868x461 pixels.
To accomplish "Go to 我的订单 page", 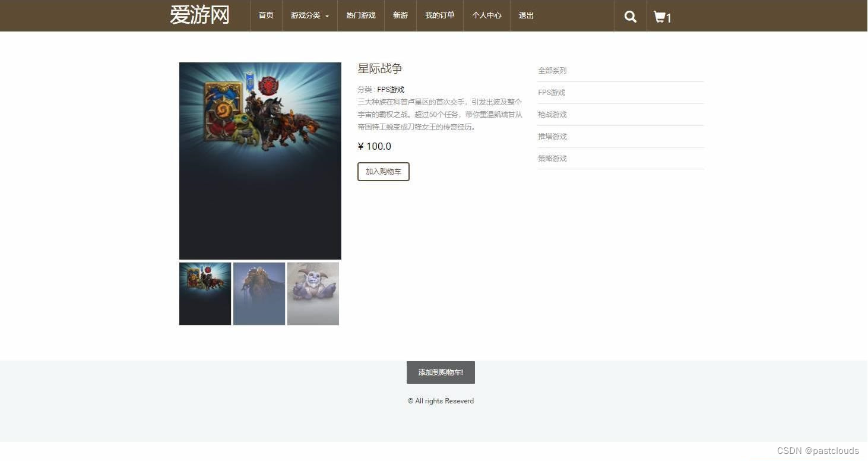I will tap(439, 16).
